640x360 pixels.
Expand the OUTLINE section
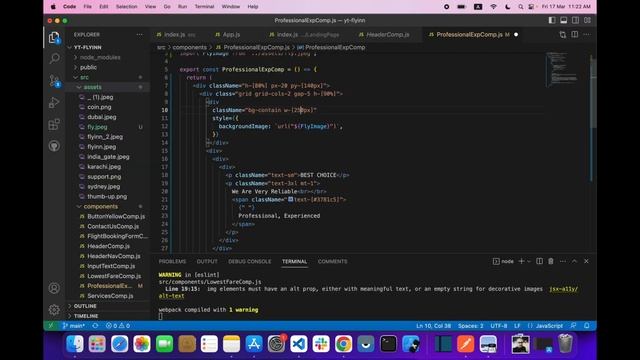tap(85, 306)
